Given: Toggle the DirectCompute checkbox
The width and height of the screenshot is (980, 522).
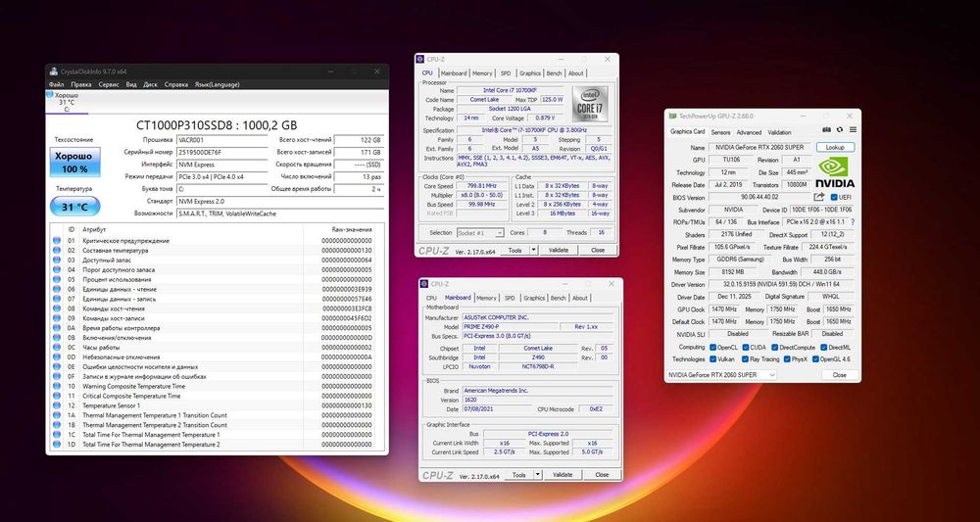Looking at the screenshot, I should 775,347.
